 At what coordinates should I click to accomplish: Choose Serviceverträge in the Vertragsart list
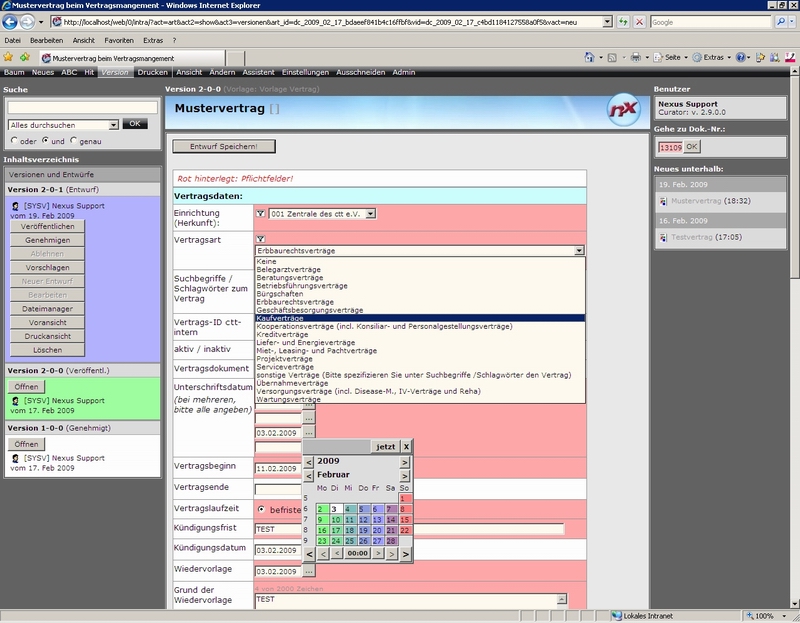pyautogui.click(x=419, y=367)
